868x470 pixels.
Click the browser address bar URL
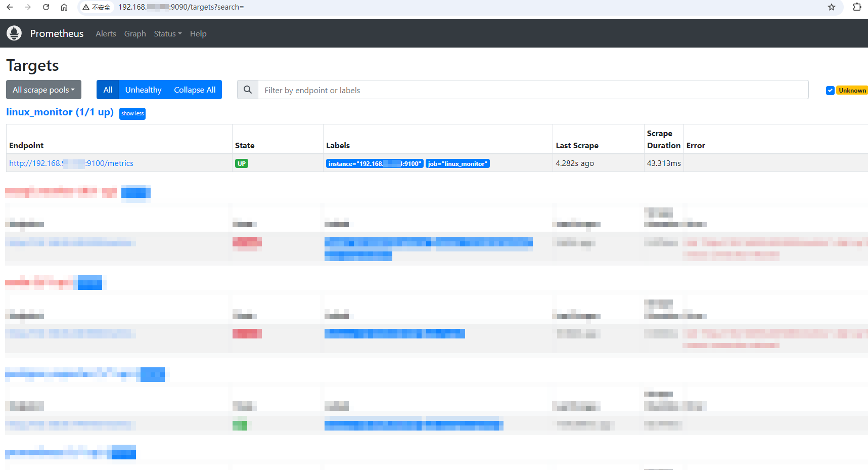pyautogui.click(x=181, y=7)
